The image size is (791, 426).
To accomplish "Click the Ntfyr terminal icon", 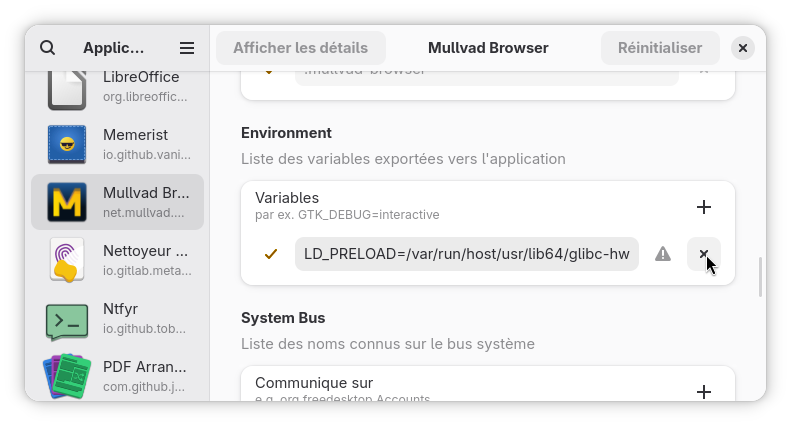I will (x=67, y=321).
